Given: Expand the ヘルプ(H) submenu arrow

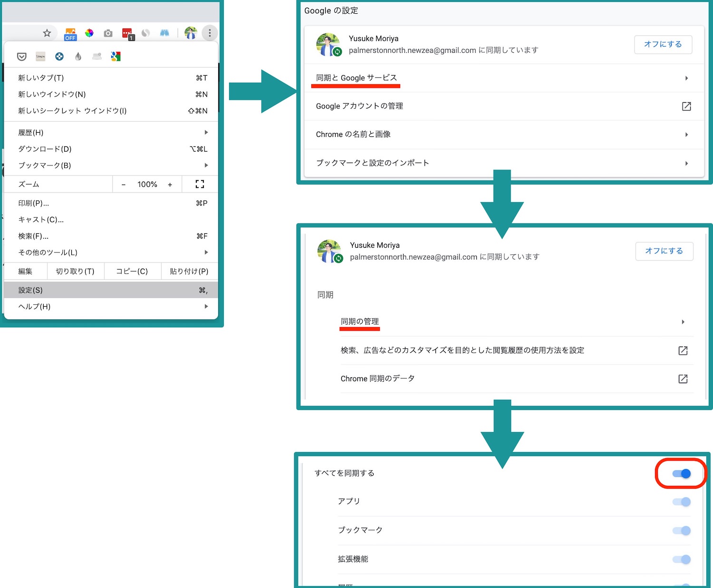Looking at the screenshot, I should tap(206, 307).
